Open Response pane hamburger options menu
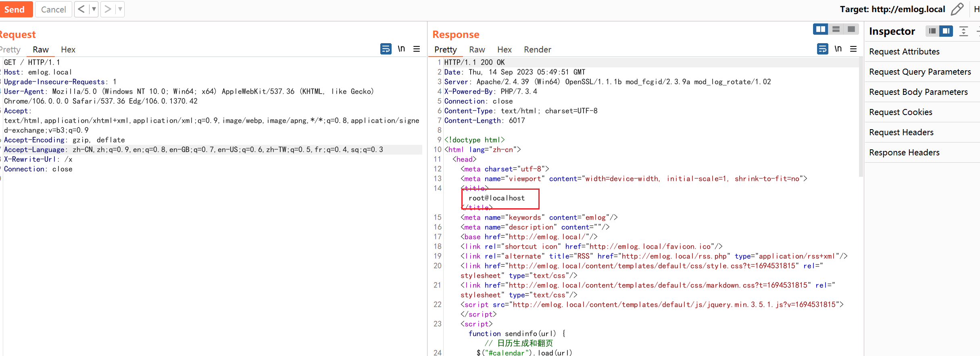This screenshot has width=980, height=356. 853,49
